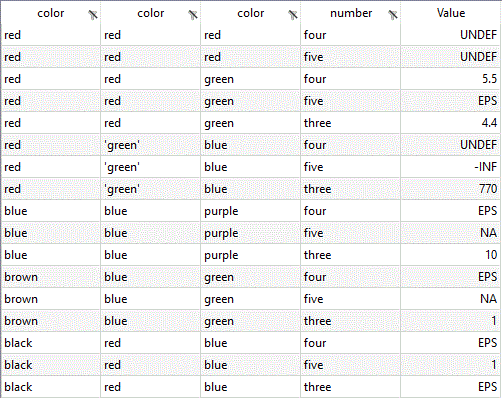The width and height of the screenshot is (502, 398).
Task: Click the three cell in last row
Action: pyautogui.click(x=350, y=387)
